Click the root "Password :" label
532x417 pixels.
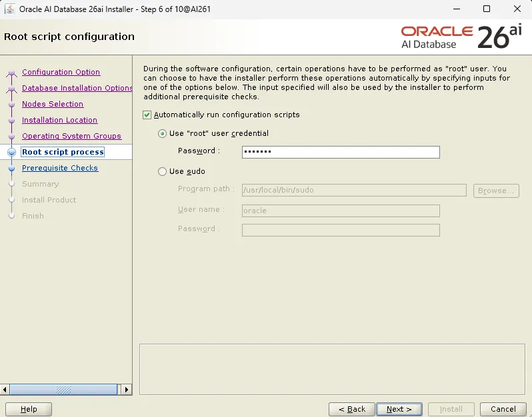pyautogui.click(x=199, y=151)
